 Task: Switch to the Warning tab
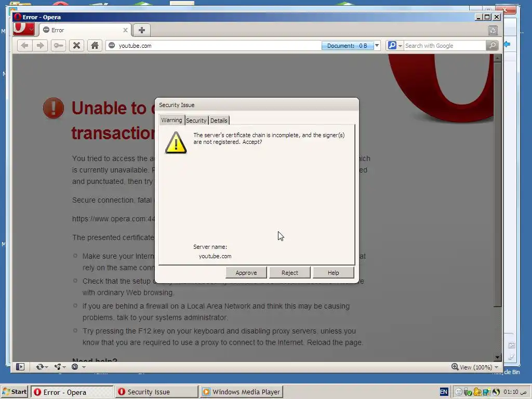click(171, 120)
